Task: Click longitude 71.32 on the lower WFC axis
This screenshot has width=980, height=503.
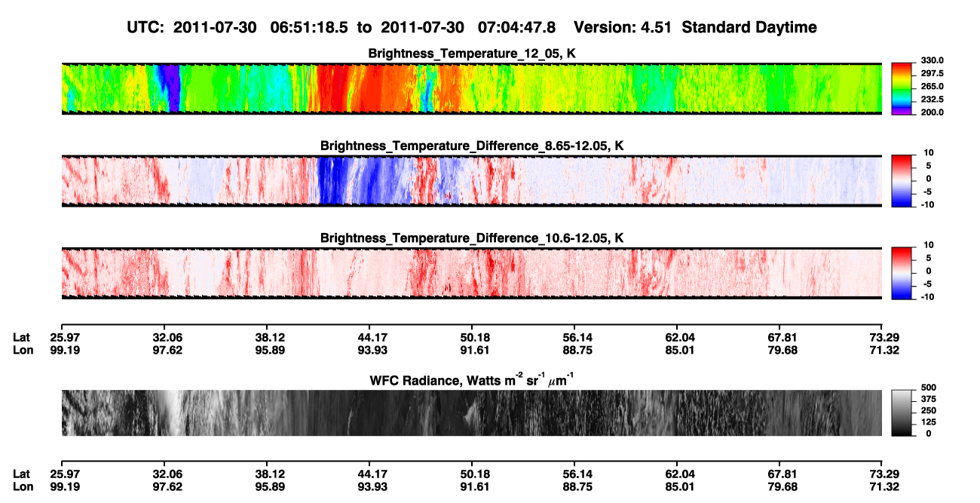Action: point(883,487)
